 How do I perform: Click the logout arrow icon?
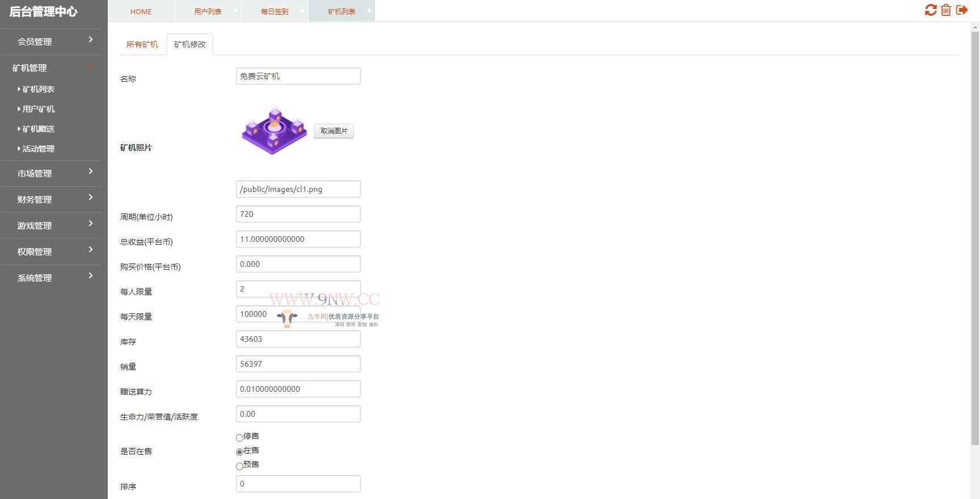962,10
